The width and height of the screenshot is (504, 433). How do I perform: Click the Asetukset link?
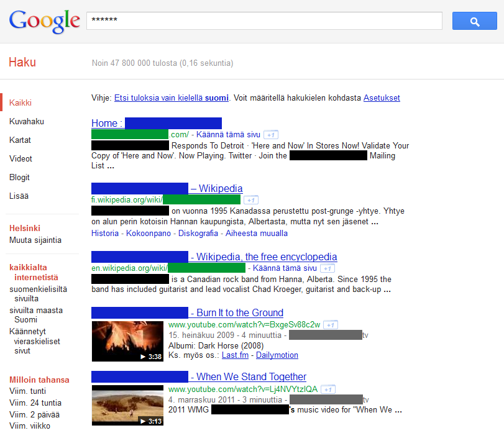pos(382,98)
